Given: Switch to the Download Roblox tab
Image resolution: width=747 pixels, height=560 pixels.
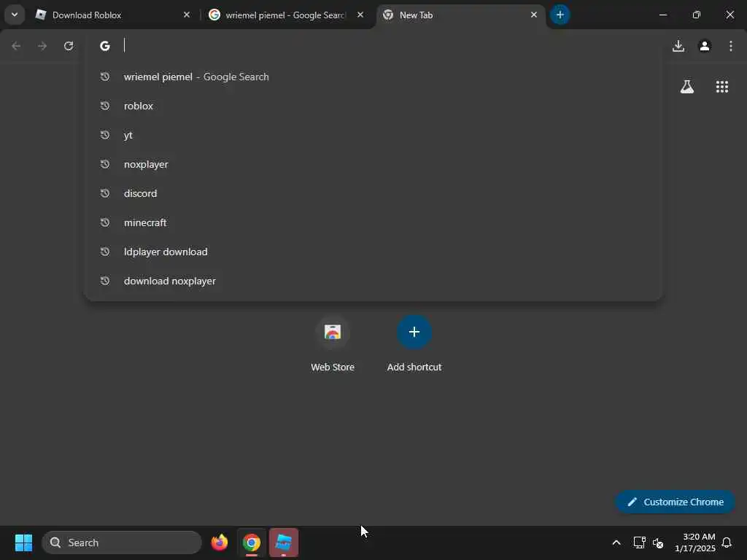Looking at the screenshot, I should [x=113, y=15].
